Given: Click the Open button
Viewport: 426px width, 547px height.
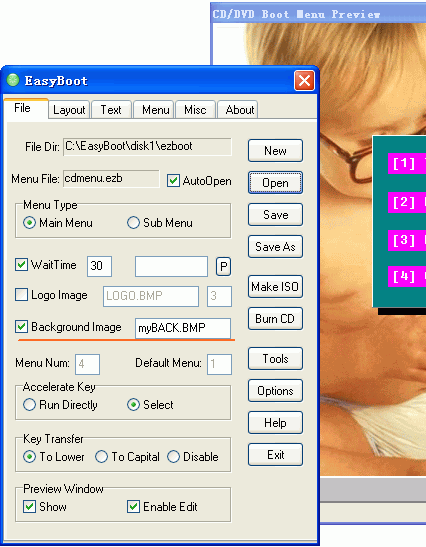Looking at the screenshot, I should (275, 183).
